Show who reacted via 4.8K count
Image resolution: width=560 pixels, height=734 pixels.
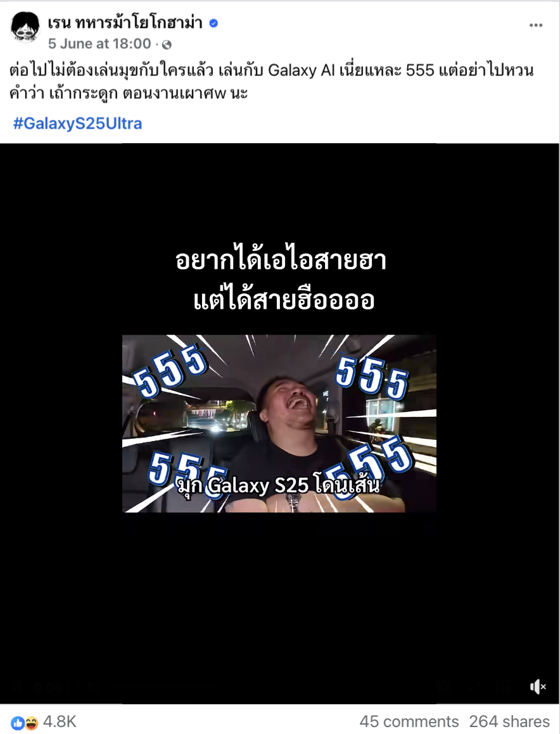60,722
